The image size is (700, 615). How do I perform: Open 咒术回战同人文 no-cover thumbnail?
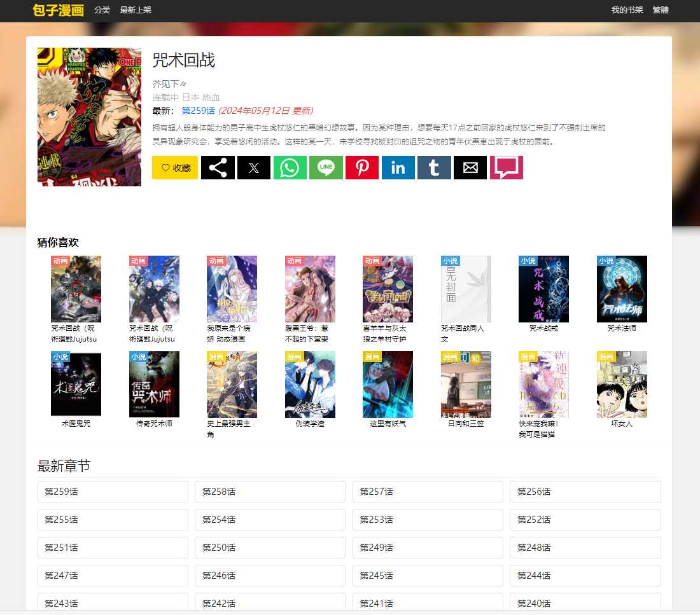click(466, 289)
